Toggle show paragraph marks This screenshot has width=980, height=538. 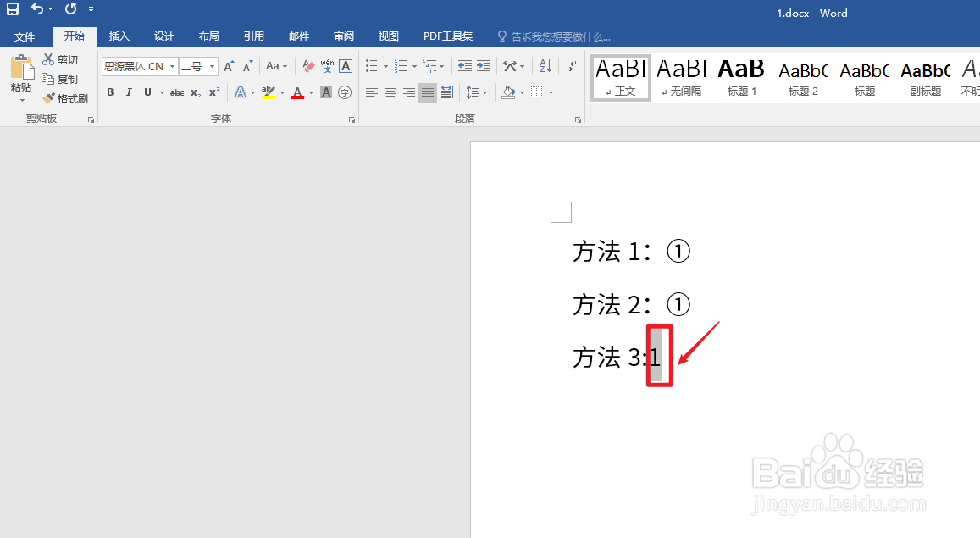571,66
